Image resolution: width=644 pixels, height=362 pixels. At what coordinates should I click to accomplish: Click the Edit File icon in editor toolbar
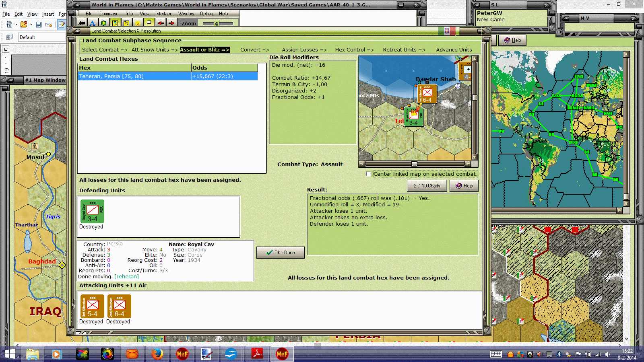[x=62, y=25]
